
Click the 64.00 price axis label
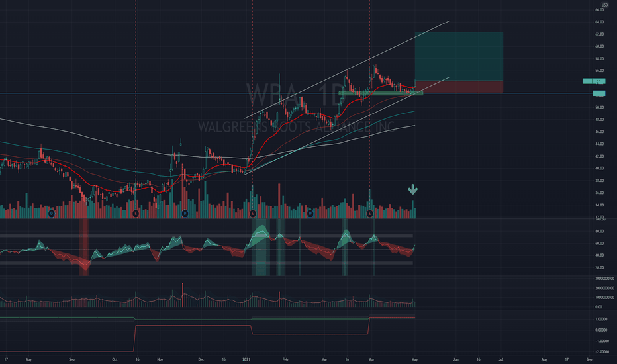point(599,22)
